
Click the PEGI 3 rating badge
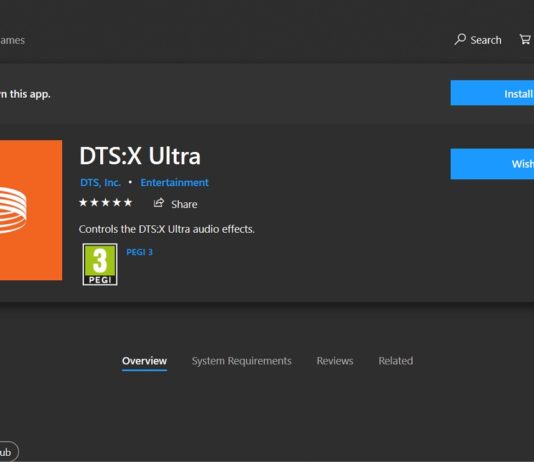pyautogui.click(x=100, y=264)
